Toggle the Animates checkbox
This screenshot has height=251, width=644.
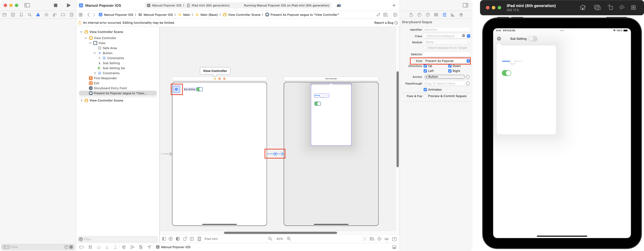tap(425, 90)
